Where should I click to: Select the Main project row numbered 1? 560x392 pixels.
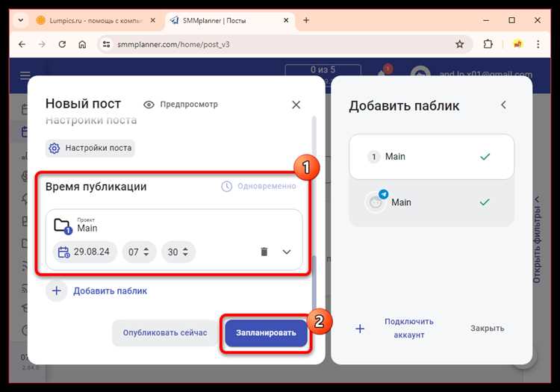[432, 157]
